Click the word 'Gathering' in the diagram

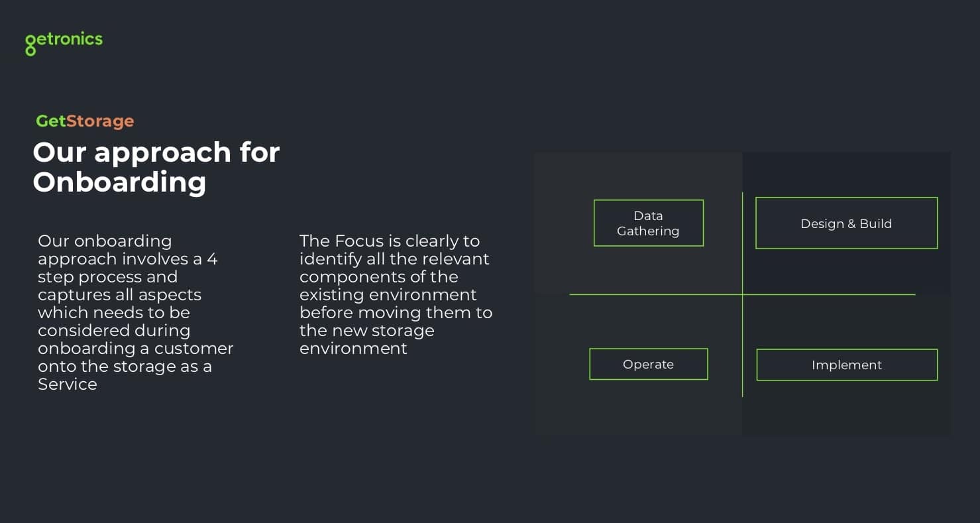(648, 231)
